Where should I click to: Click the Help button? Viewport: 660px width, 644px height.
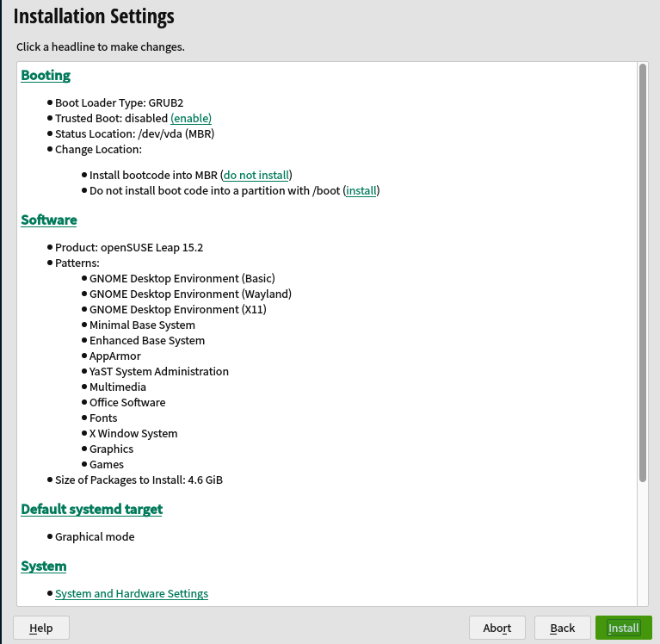click(41, 628)
